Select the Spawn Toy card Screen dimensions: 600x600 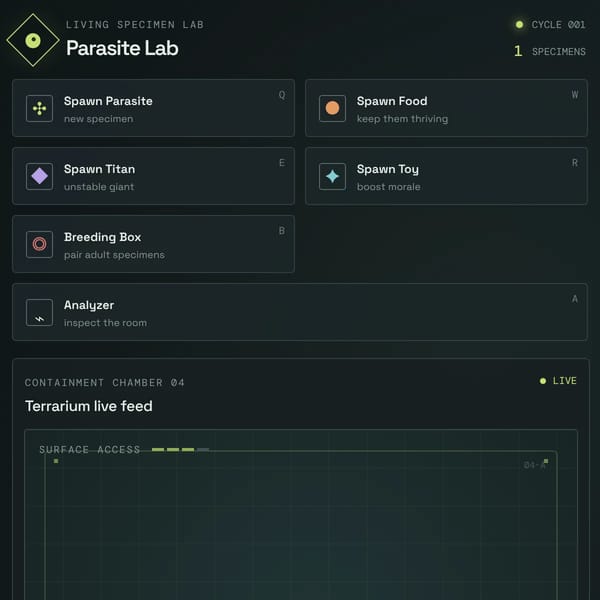tap(446, 176)
